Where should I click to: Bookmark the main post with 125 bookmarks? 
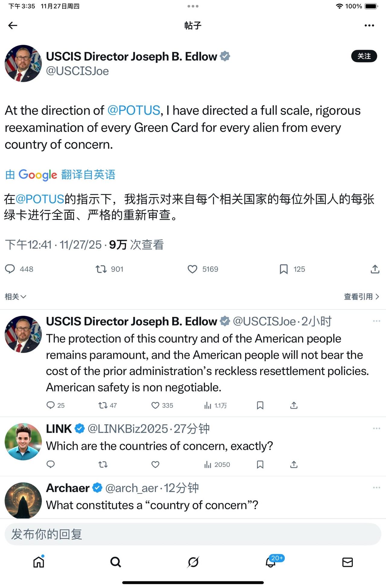click(283, 269)
